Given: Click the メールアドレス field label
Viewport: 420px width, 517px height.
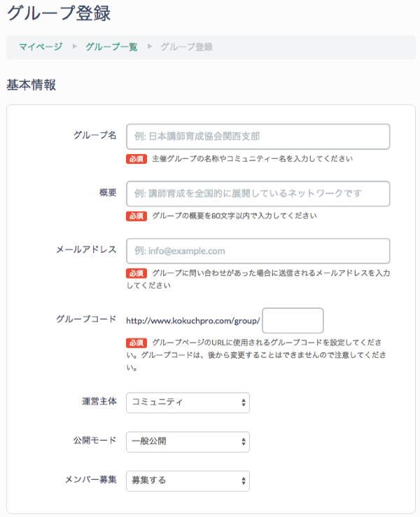Looking at the screenshot, I should (86, 249).
